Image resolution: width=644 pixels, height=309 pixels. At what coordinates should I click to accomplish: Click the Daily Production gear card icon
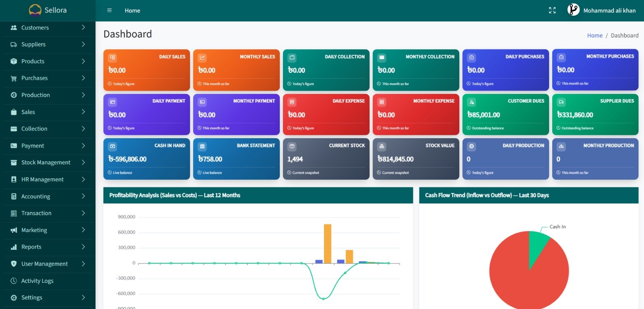click(x=472, y=146)
